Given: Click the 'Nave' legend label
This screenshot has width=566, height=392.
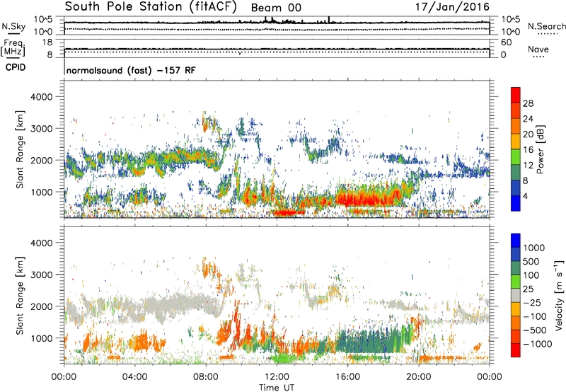Looking at the screenshot, I should [x=538, y=50].
